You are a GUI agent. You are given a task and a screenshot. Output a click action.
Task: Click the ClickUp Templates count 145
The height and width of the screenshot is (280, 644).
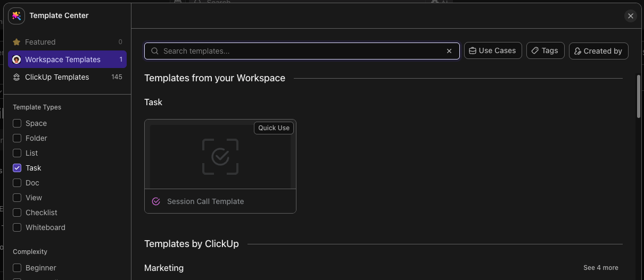tap(117, 77)
